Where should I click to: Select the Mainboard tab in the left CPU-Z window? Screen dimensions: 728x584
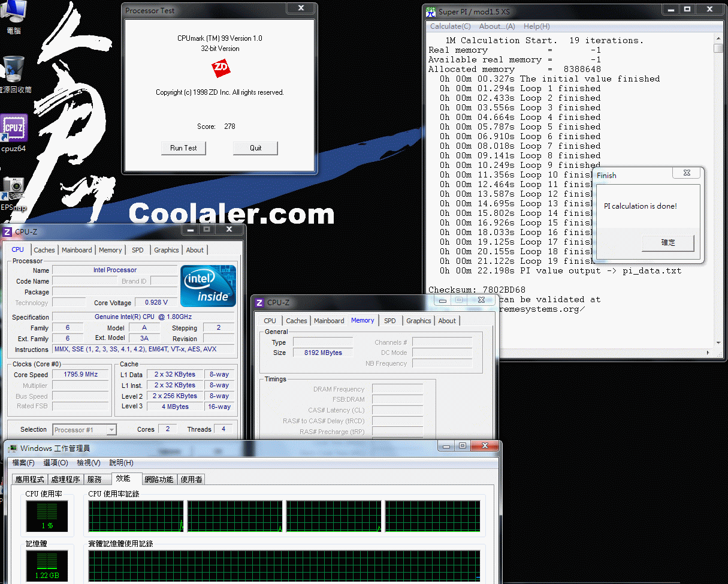(77, 250)
